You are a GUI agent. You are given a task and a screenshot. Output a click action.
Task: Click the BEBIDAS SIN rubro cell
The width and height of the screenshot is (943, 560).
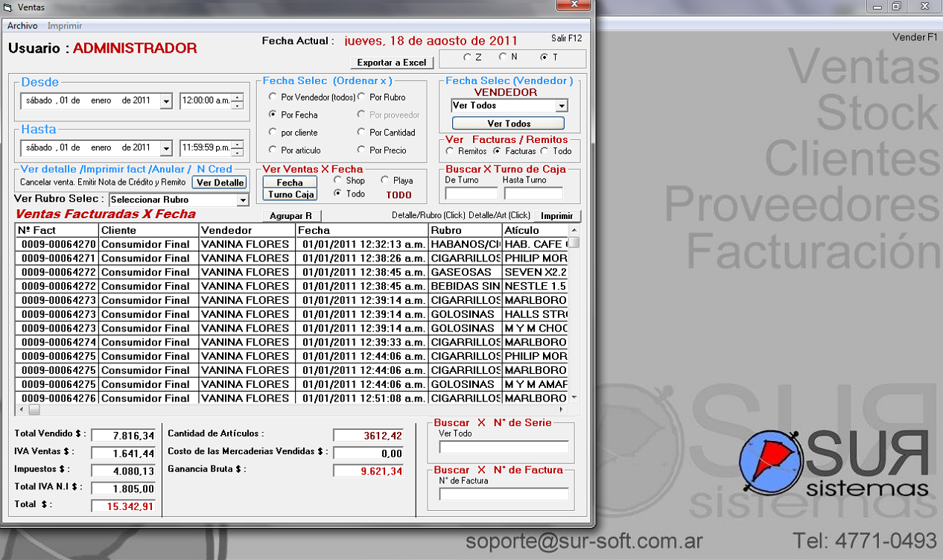pyautogui.click(x=465, y=287)
